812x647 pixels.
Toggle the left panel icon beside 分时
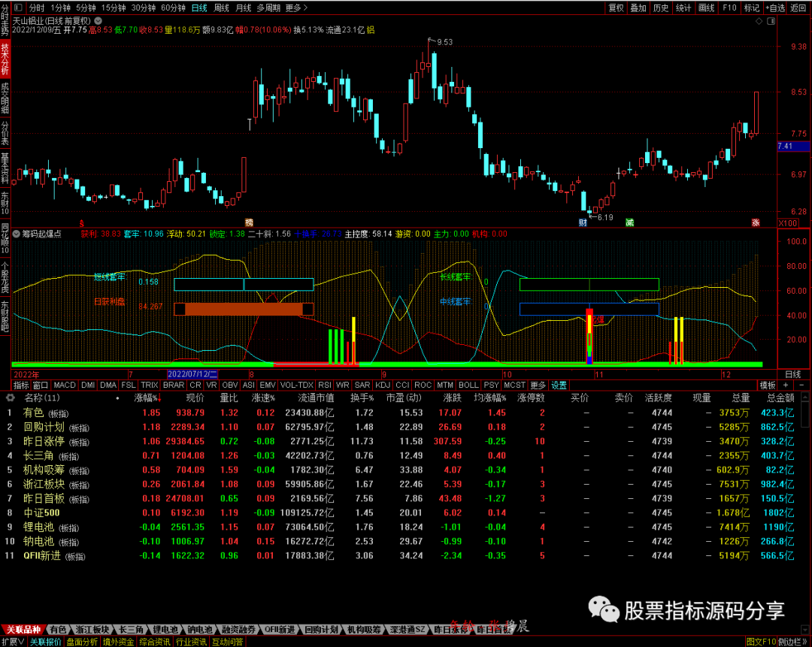point(18,8)
